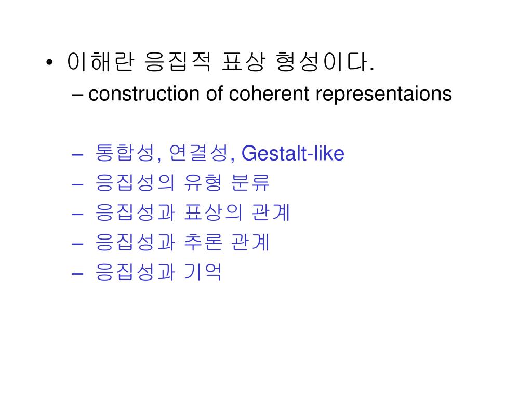
Task: Click the black bullet point before 이해란
Action: coord(49,62)
